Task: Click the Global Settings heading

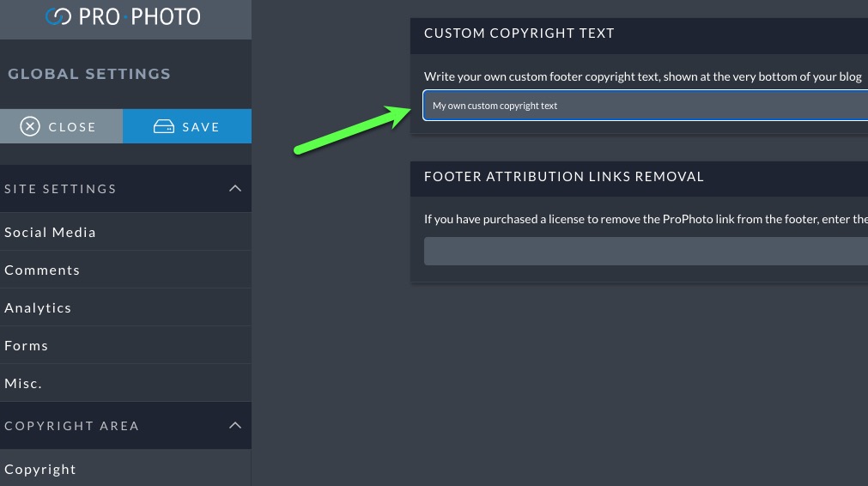Action: [89, 74]
